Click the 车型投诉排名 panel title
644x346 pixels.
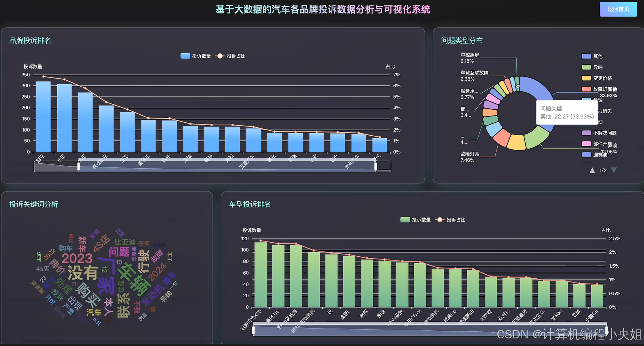[250, 204]
